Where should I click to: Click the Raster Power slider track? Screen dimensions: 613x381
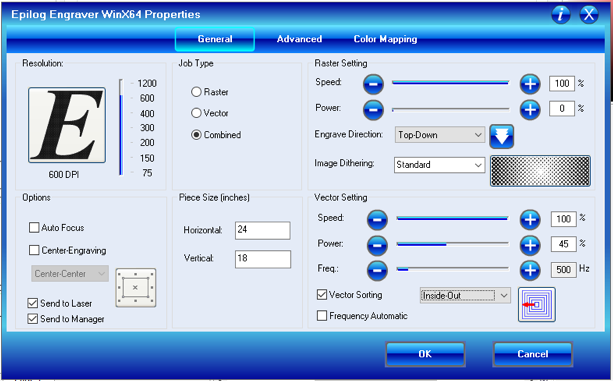[x=451, y=110]
